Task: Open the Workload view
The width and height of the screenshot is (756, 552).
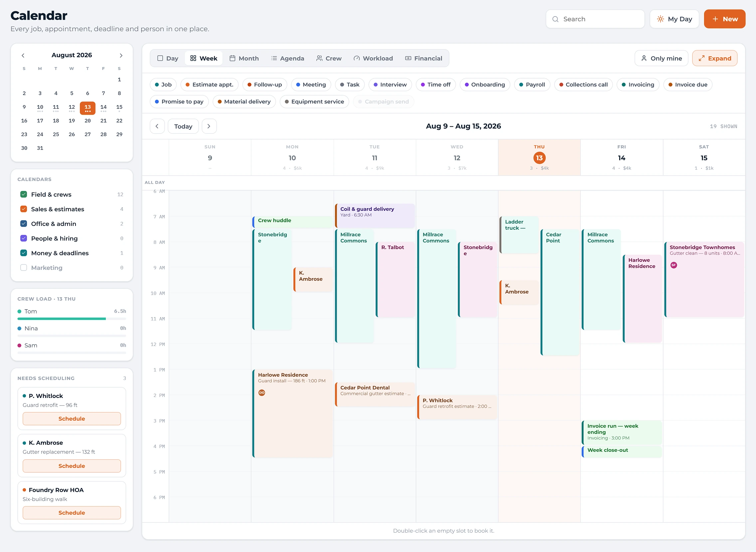Action: [373, 59]
